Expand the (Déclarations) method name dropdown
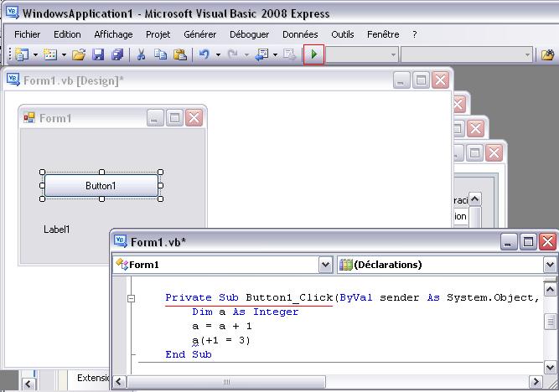559x392 pixels. (x=550, y=265)
